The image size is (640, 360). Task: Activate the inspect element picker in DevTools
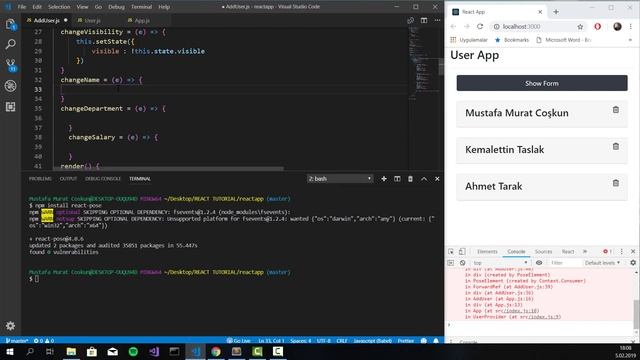point(451,251)
